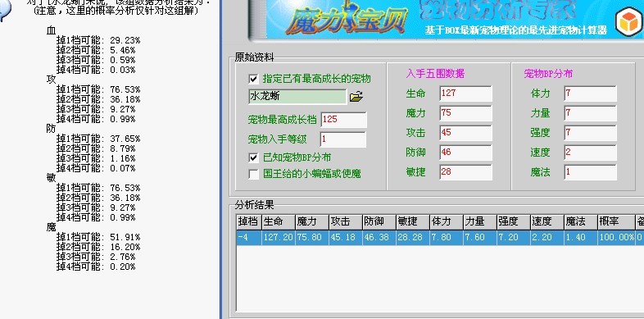Click the 体力 column header in results
This screenshot has width=644, height=319.
pos(447,222)
